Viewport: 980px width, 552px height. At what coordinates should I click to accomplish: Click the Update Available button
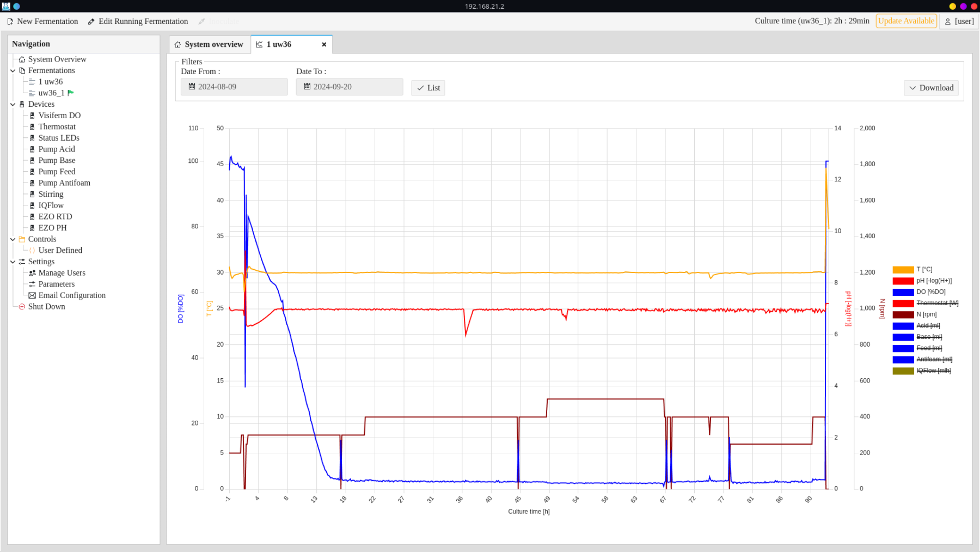(x=906, y=21)
